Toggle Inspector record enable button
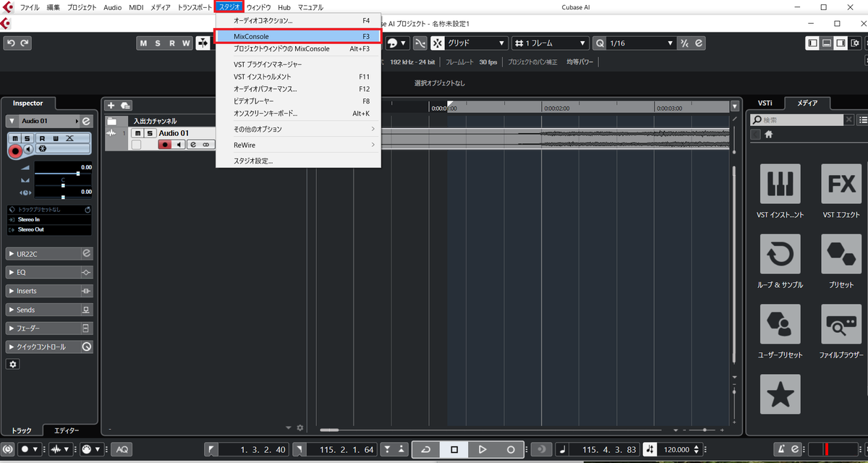 [15, 150]
